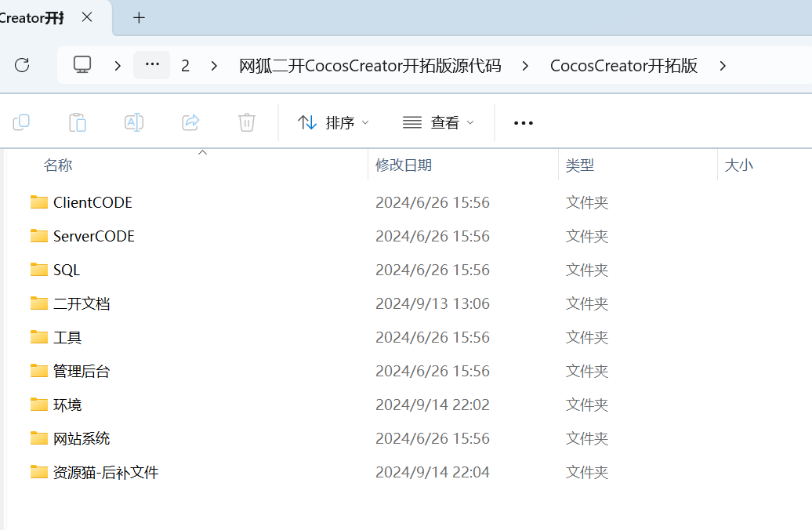Click the Copy toolbar icon
The height and width of the screenshot is (530, 812).
21,123
